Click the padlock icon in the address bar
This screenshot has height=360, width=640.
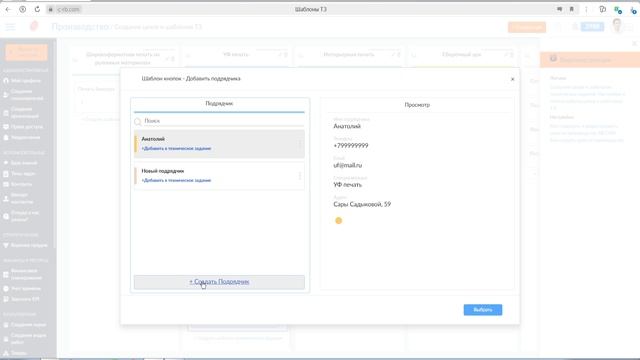pyautogui.click(x=51, y=9)
